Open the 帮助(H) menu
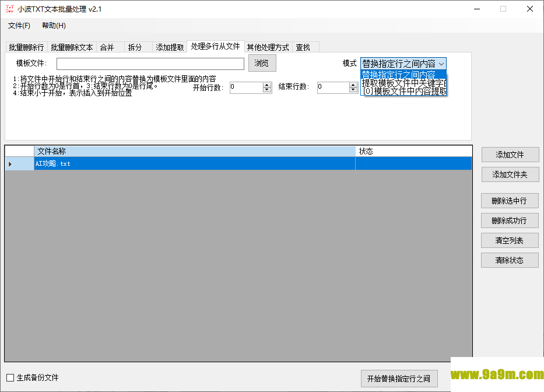 tap(54, 25)
